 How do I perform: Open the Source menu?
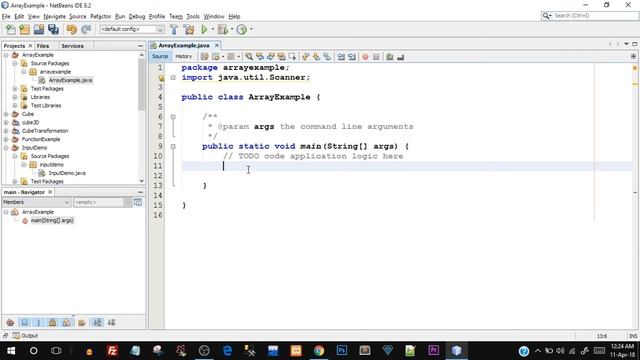tap(78, 16)
